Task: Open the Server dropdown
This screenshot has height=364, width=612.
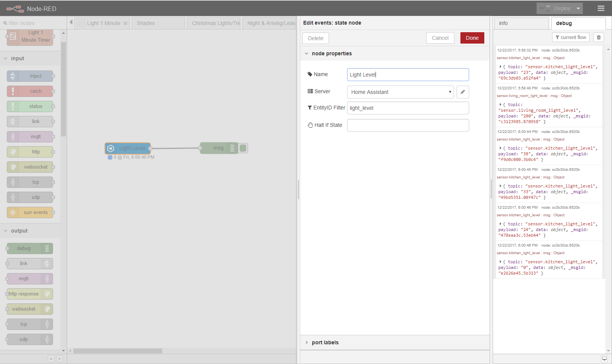Action: pyautogui.click(x=400, y=92)
